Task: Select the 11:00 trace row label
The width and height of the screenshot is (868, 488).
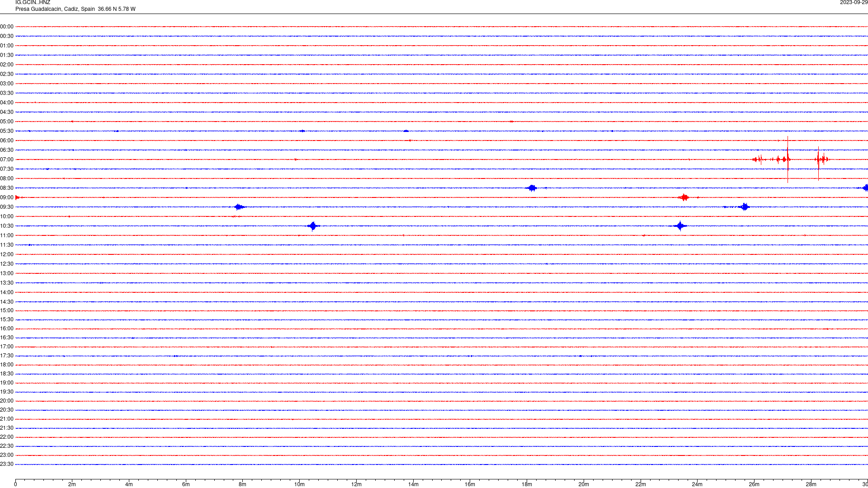Action: [x=7, y=235]
